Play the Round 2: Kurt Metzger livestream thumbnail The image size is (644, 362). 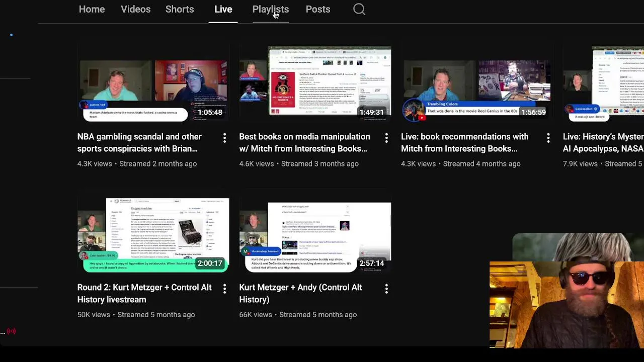click(153, 235)
